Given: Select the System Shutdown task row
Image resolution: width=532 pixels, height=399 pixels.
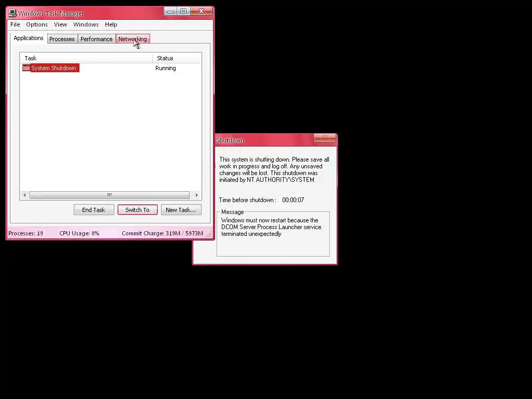Looking at the screenshot, I should point(111,68).
